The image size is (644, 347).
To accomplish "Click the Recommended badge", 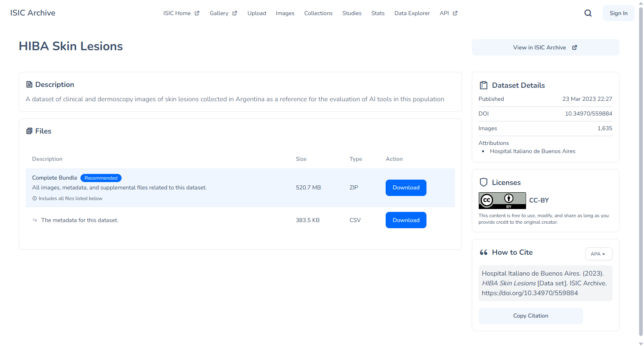I will click(x=101, y=178).
